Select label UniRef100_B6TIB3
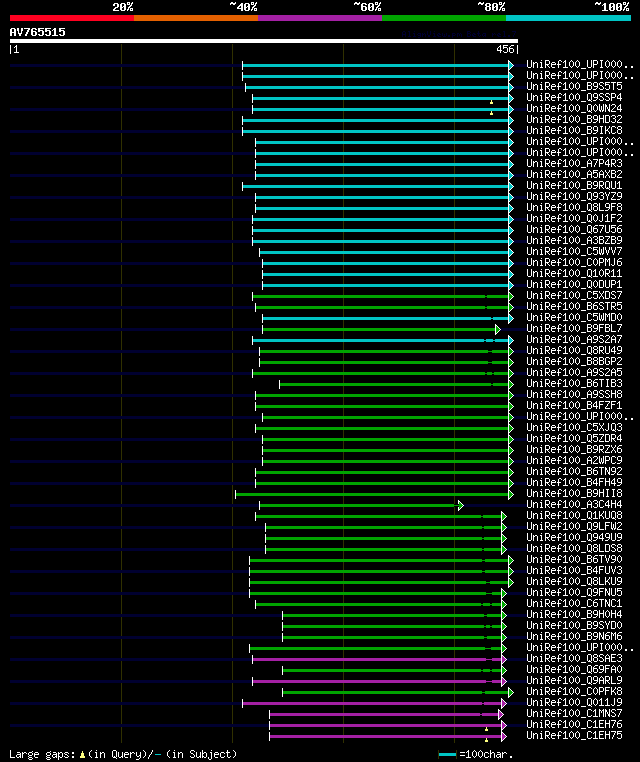 coord(574,383)
